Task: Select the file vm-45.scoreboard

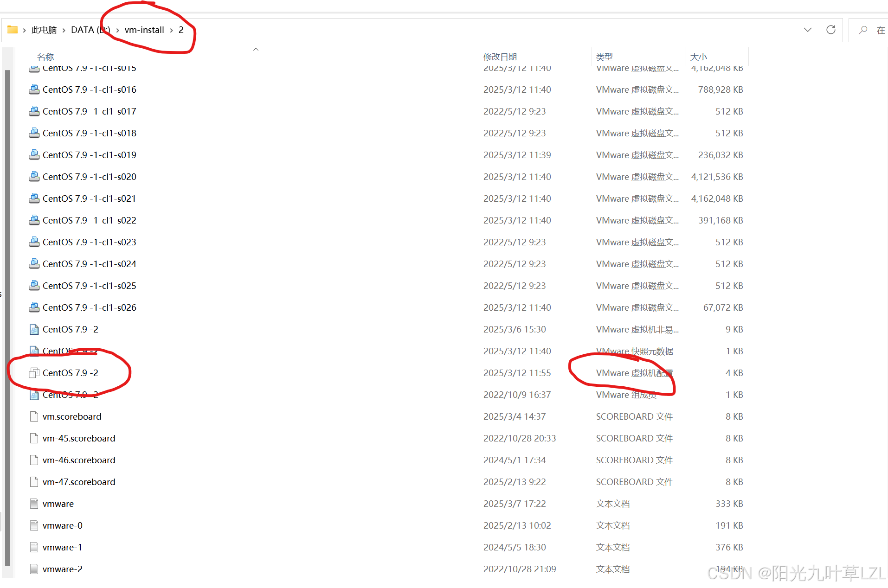Action: tap(79, 438)
